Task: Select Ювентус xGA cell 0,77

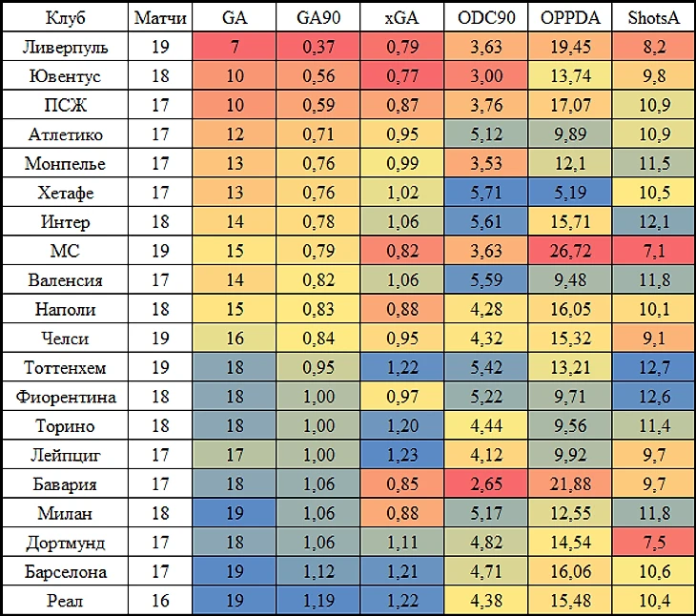Action: tap(402, 75)
